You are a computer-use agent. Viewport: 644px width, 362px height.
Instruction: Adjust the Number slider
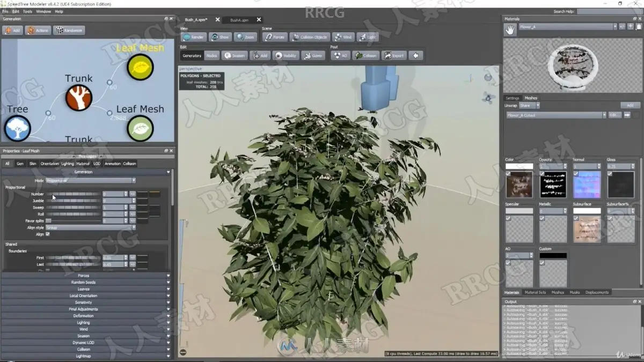pyautogui.click(x=73, y=194)
